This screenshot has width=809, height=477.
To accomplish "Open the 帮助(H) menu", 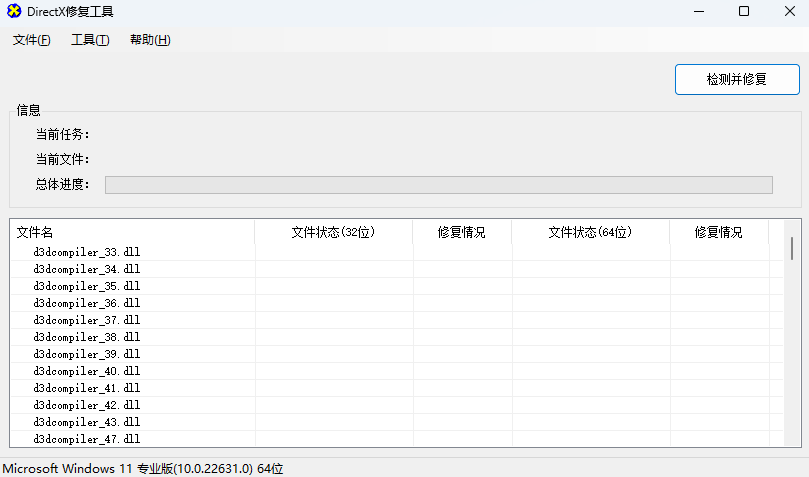I will click(150, 40).
